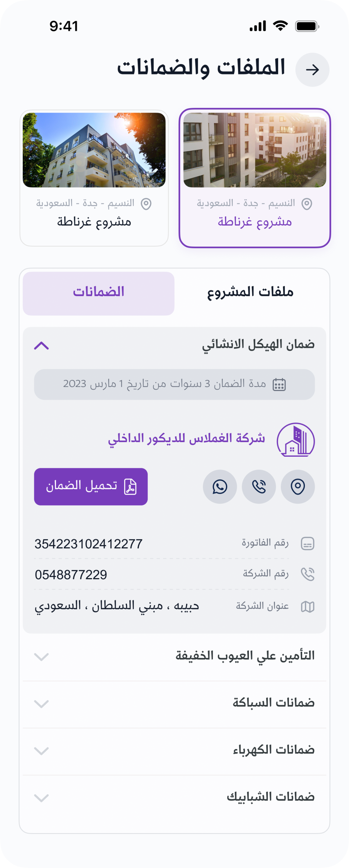The image size is (349, 868).
Task: Click the company building logo
Action: tap(295, 439)
